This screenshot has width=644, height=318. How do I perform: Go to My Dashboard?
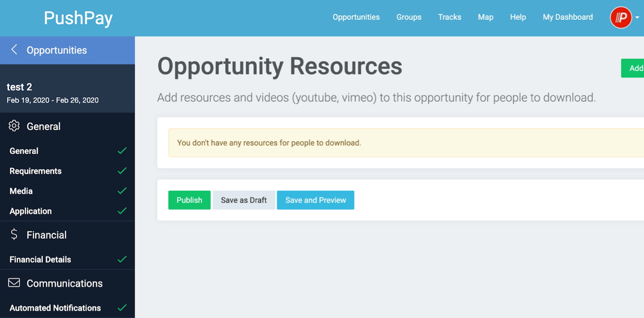coord(568,17)
